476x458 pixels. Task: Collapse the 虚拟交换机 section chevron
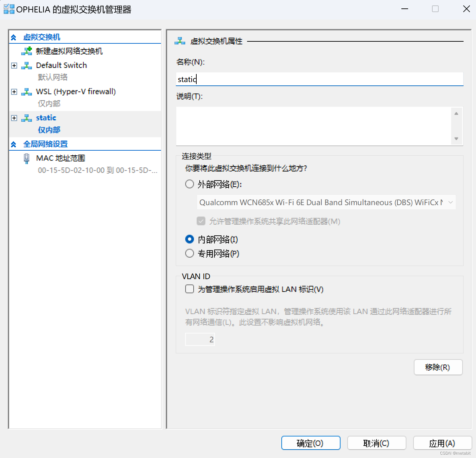click(x=13, y=37)
